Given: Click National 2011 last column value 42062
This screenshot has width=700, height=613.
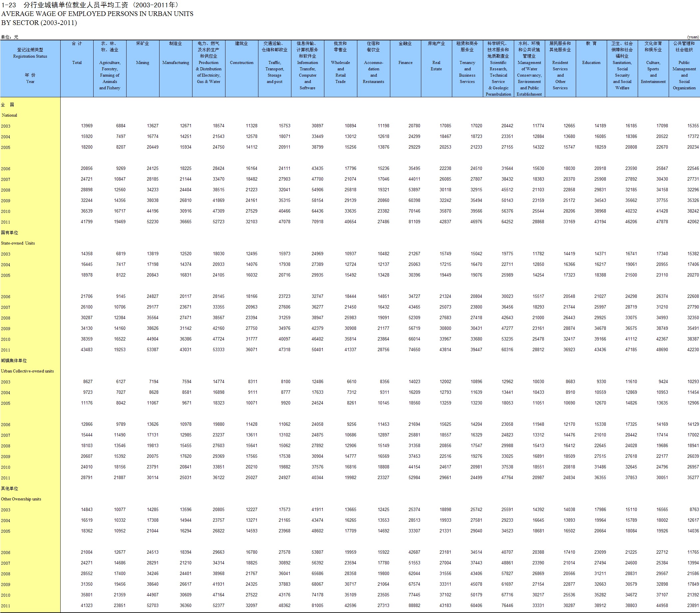Looking at the screenshot, I should pos(693,222).
